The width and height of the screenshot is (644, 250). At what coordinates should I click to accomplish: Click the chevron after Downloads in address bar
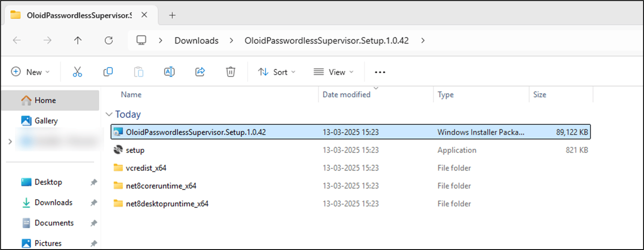click(232, 41)
